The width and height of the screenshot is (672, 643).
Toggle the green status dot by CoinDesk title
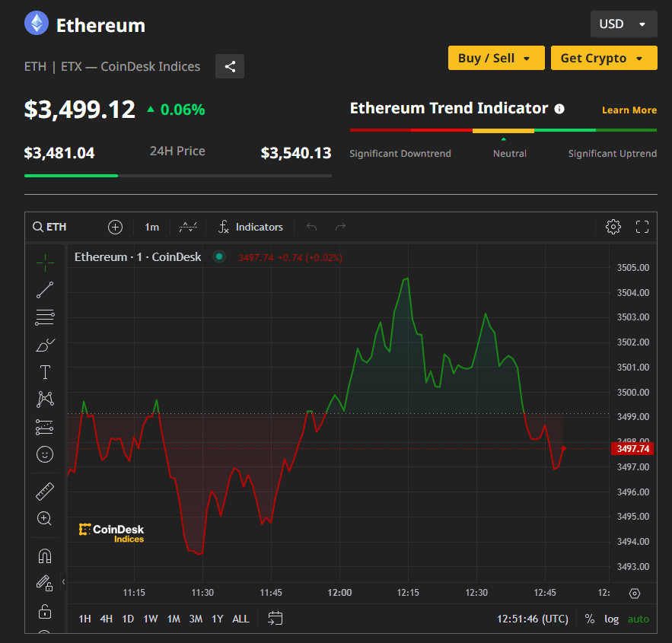(219, 256)
